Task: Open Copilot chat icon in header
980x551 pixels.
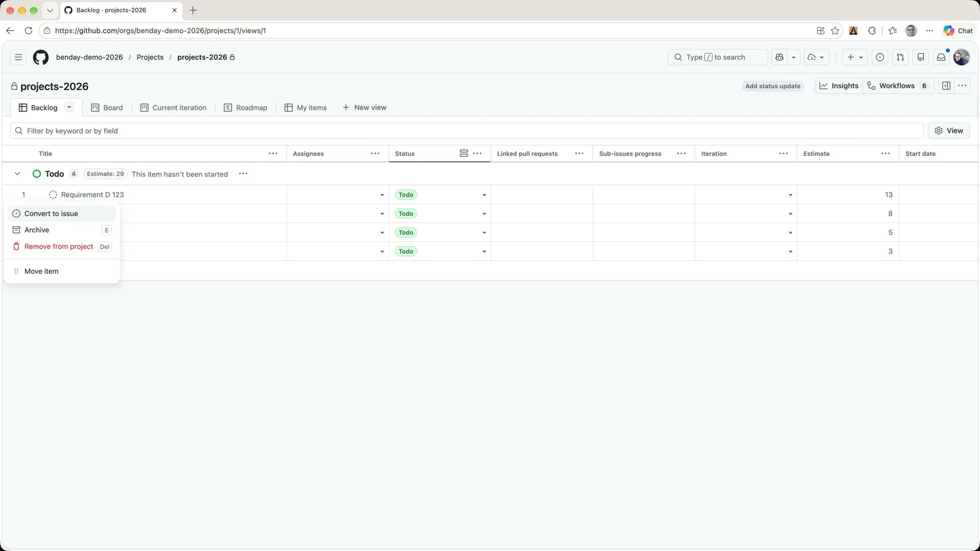Action: 780,57
